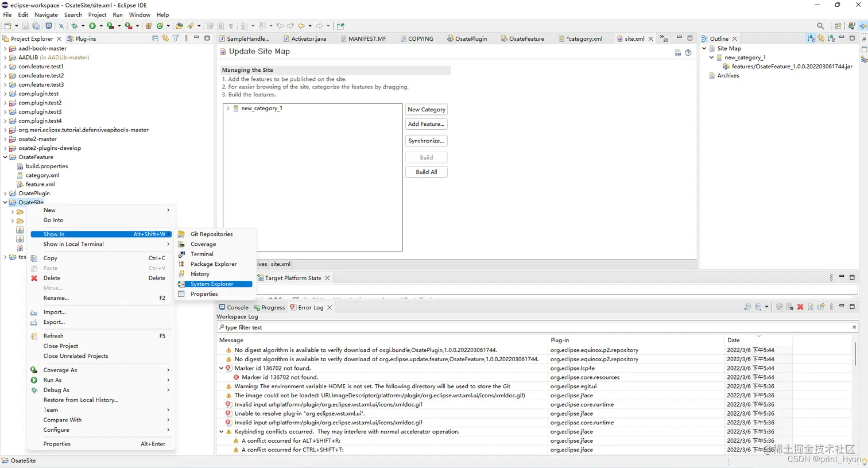The height and width of the screenshot is (468, 868).
Task: Click the Synchronize... button
Action: [427, 141]
